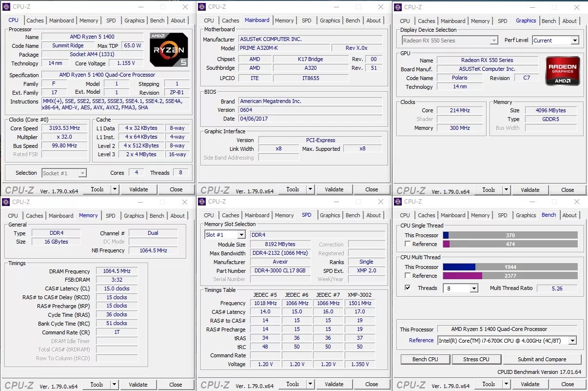Click the CPU-Z app icon in the Graphics window title bar
The width and height of the screenshot is (588, 391).
(x=398, y=7)
